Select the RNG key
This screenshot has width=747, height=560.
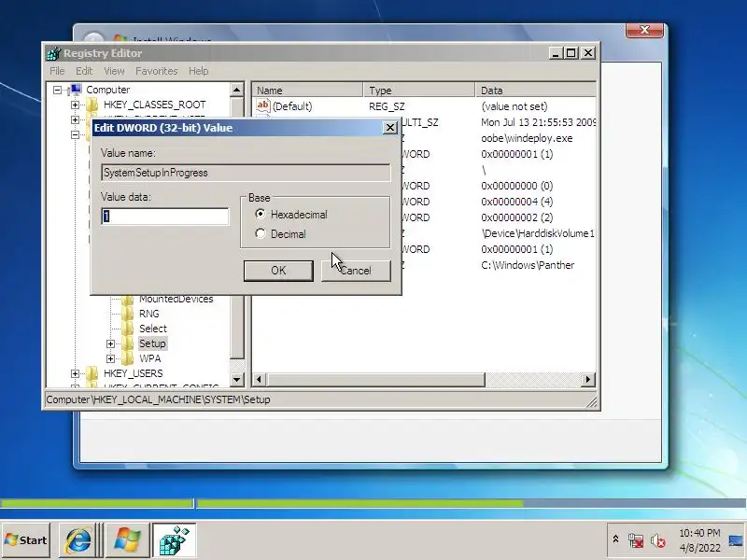pyautogui.click(x=149, y=314)
